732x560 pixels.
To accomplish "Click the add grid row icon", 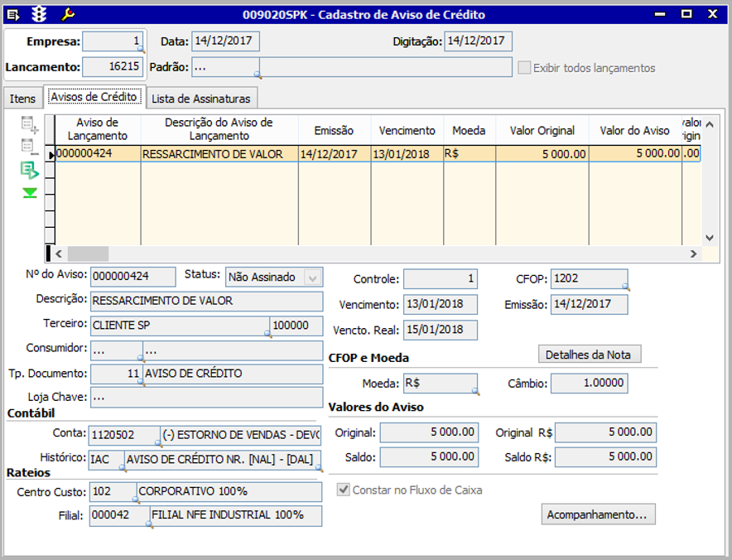I will click(x=30, y=125).
